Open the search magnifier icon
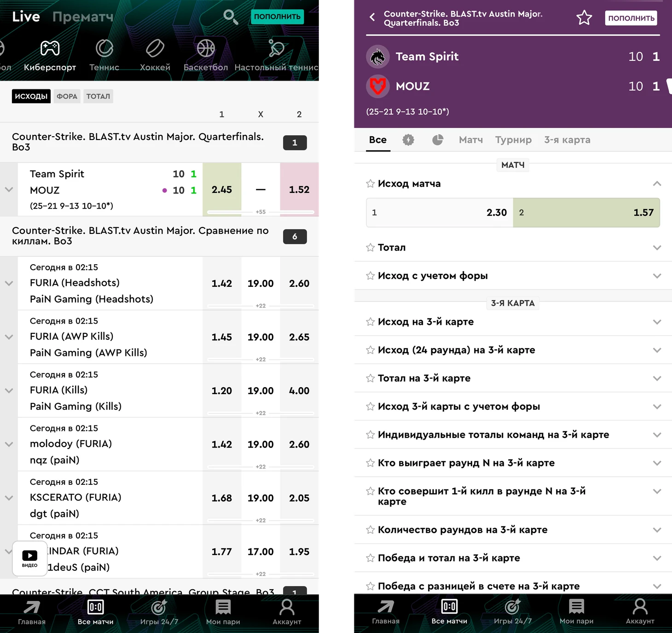This screenshot has width=672, height=633. (x=231, y=17)
